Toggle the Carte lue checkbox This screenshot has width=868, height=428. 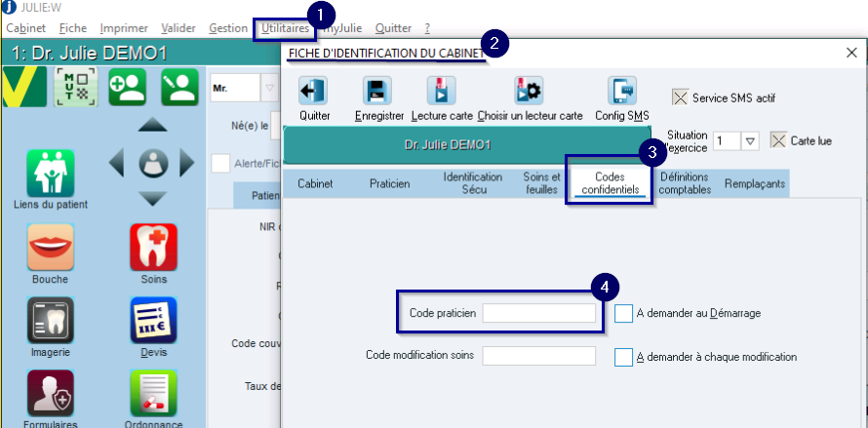pos(779,140)
